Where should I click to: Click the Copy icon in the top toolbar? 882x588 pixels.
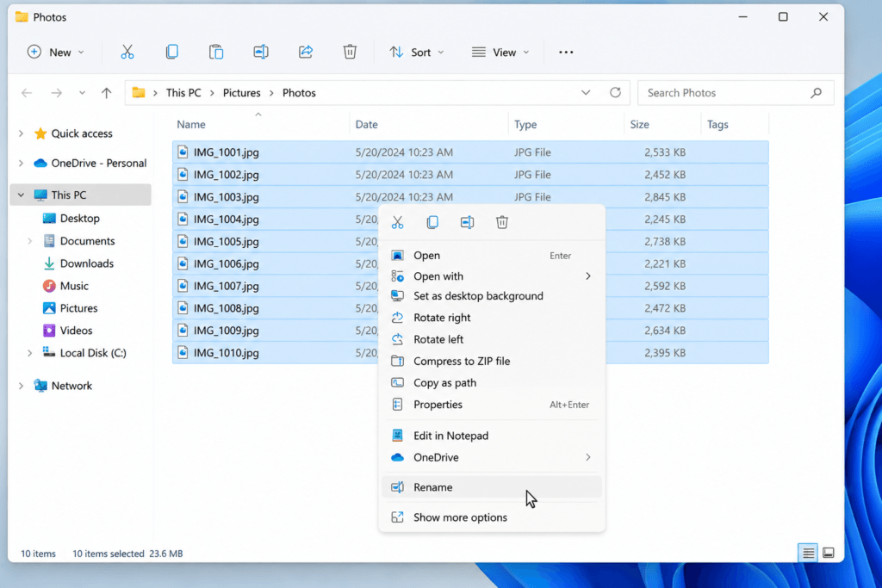[172, 52]
